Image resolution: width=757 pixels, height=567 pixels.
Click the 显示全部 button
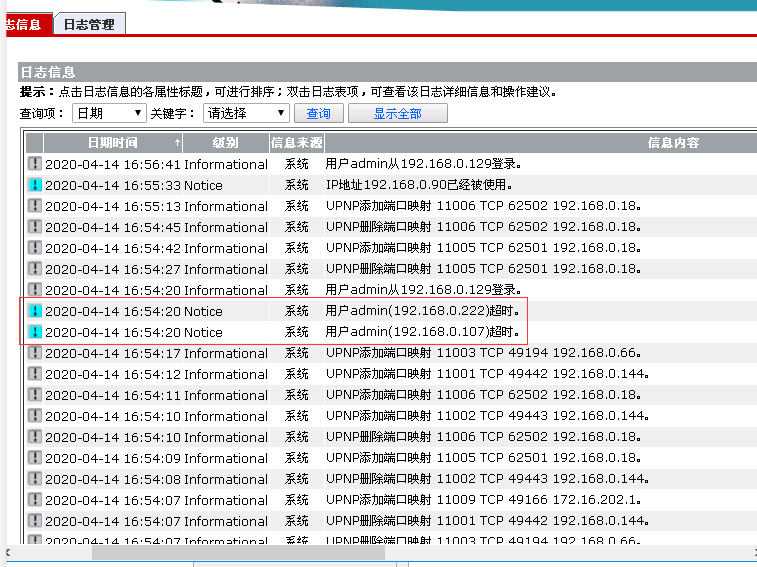coord(398,113)
